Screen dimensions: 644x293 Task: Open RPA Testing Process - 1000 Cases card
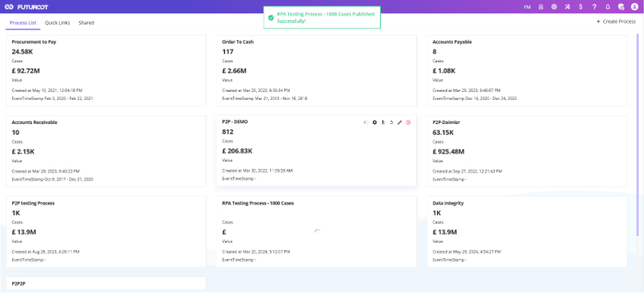click(x=317, y=232)
